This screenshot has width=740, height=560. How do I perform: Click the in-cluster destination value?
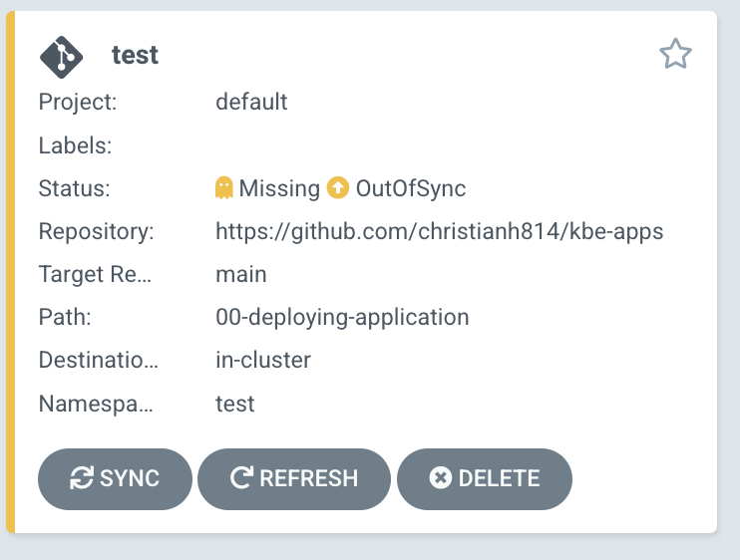pyautogui.click(x=263, y=360)
